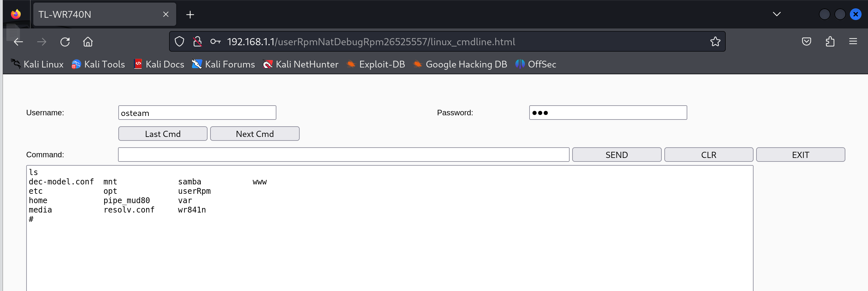Image resolution: width=868 pixels, height=291 pixels.
Task: Focus the Command input field
Action: (x=343, y=155)
